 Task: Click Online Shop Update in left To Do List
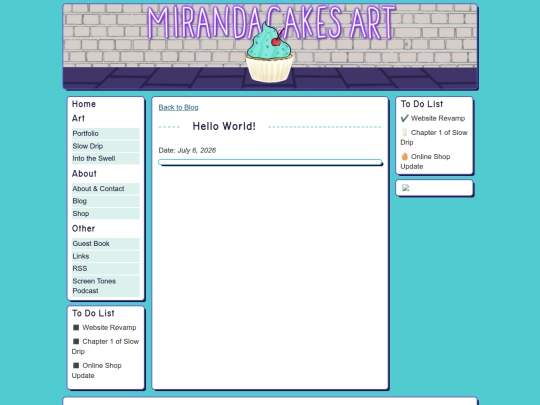[x=97, y=370]
